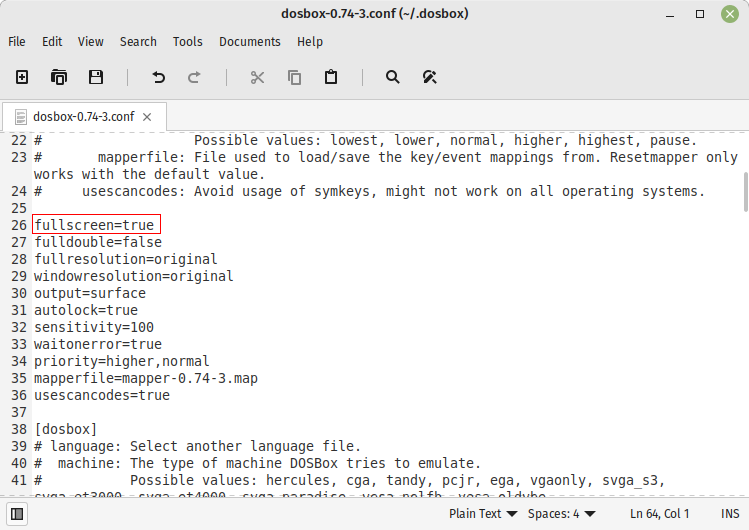Redo the last undone action
The width and height of the screenshot is (749, 530).
(194, 77)
